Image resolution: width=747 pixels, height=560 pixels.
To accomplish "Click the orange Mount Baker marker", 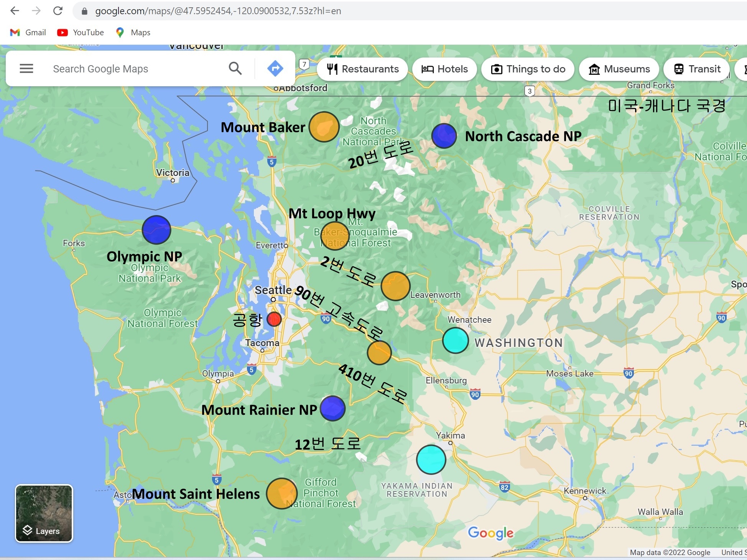I will click(x=324, y=126).
